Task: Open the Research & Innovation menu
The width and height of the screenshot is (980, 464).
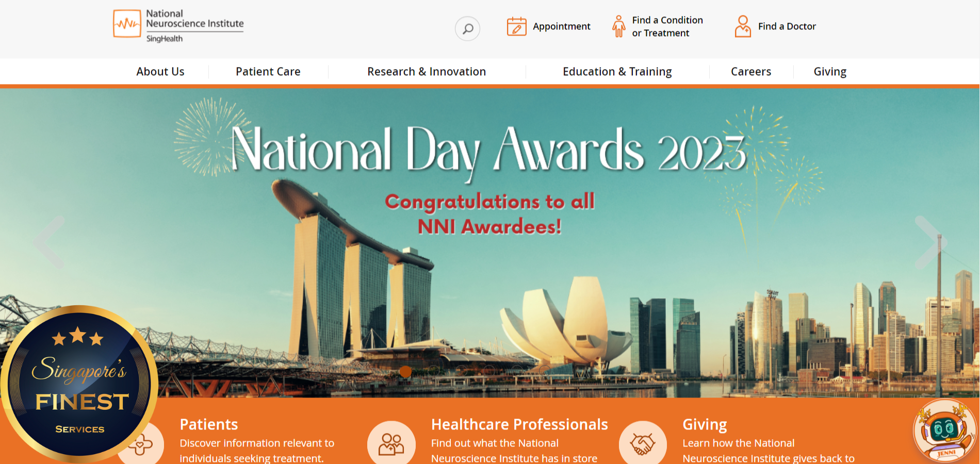Action: (x=426, y=72)
